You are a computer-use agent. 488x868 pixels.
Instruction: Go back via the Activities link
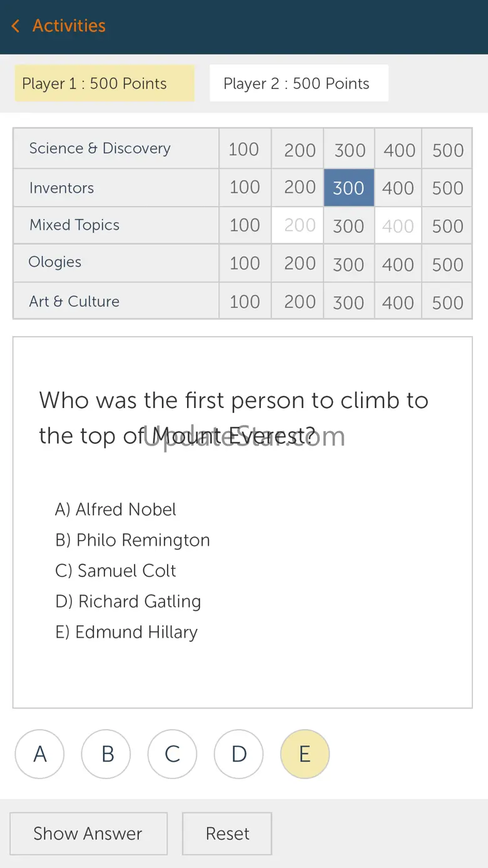pos(69,26)
